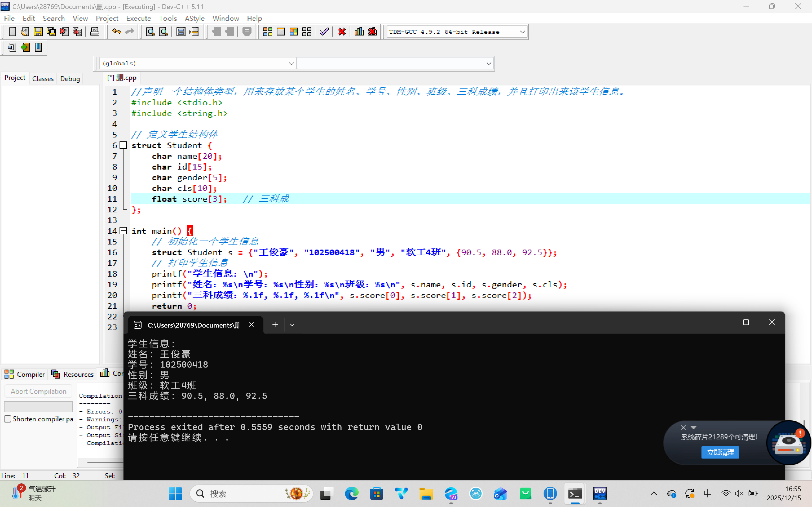Open the TDM-GCC compiler set dropdown
This screenshot has height=507, width=812.
[522, 32]
